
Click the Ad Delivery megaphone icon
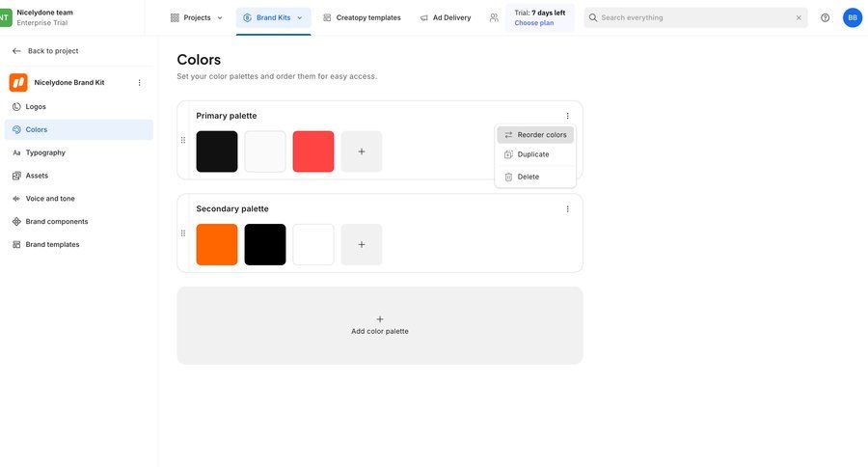[424, 17]
